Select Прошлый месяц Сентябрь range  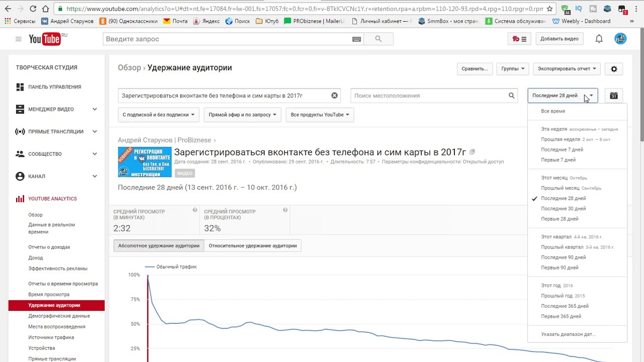[577, 188]
